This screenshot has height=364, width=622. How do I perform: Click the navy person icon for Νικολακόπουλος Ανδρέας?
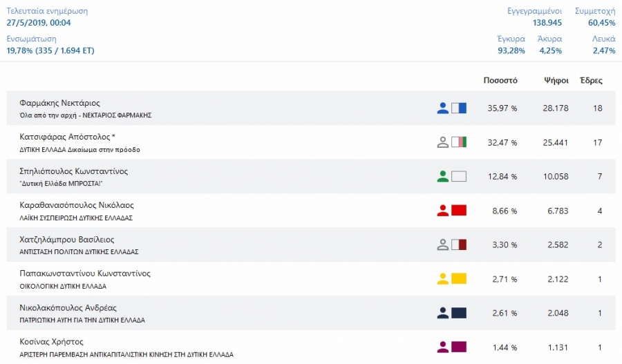[443, 313]
